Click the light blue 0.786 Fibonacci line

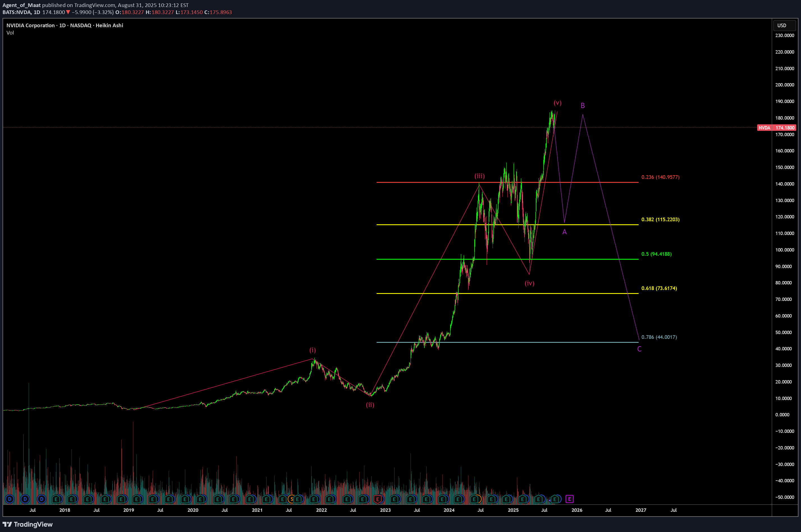tap(507, 342)
